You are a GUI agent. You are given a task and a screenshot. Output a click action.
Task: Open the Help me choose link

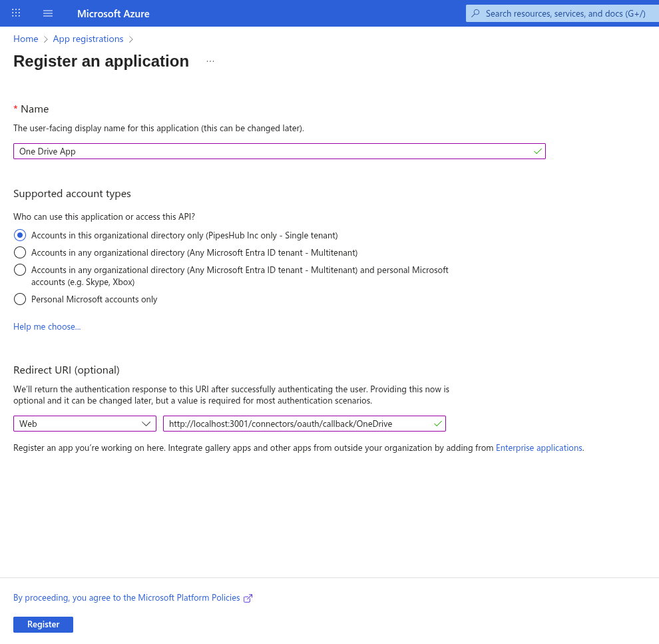coord(47,326)
